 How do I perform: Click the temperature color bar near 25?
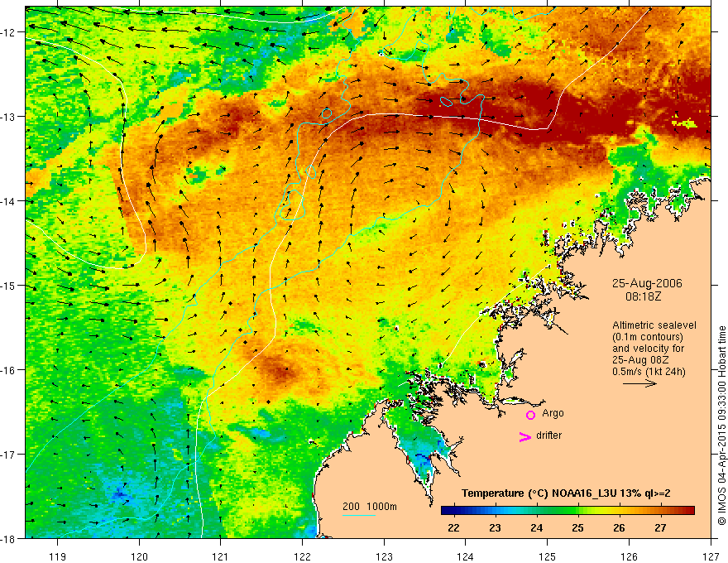point(578,511)
